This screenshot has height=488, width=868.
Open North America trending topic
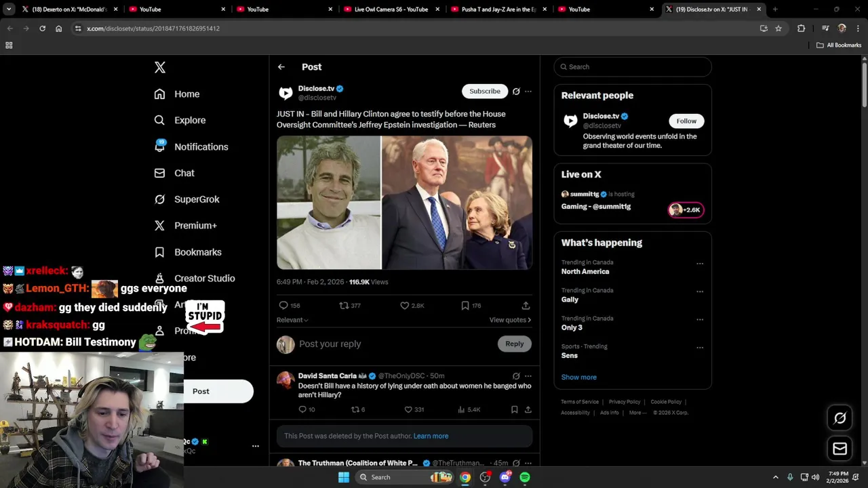tap(585, 271)
